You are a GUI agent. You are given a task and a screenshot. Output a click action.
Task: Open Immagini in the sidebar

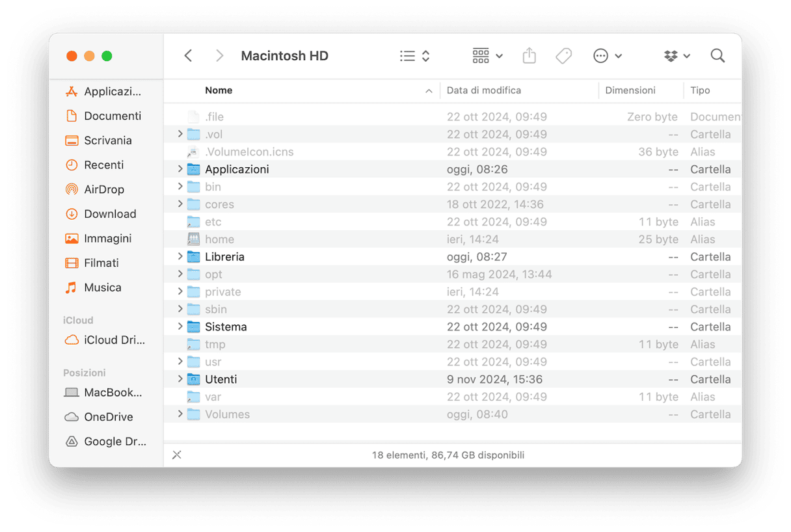(99, 239)
